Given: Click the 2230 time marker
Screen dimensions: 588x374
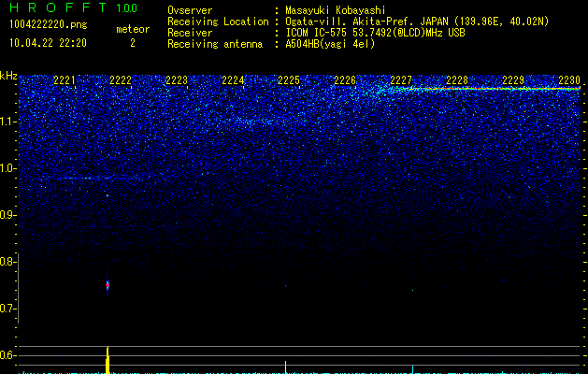Looking at the screenshot, I should [x=569, y=80].
